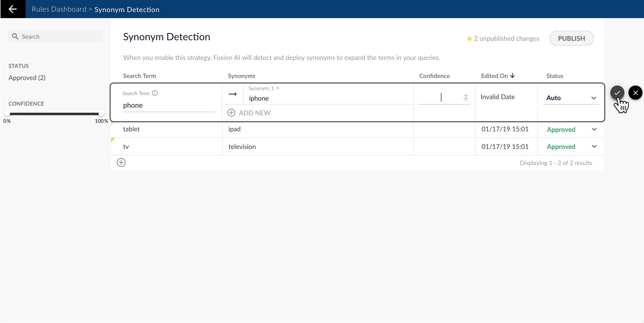Click the search magnifier icon
Viewport: 644px width, 323px height.
click(15, 36)
